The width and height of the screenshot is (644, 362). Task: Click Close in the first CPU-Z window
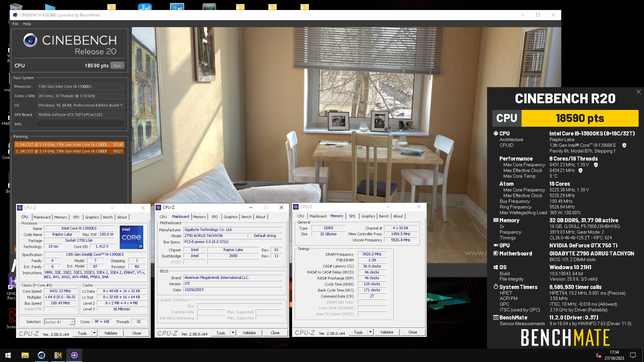click(x=137, y=333)
